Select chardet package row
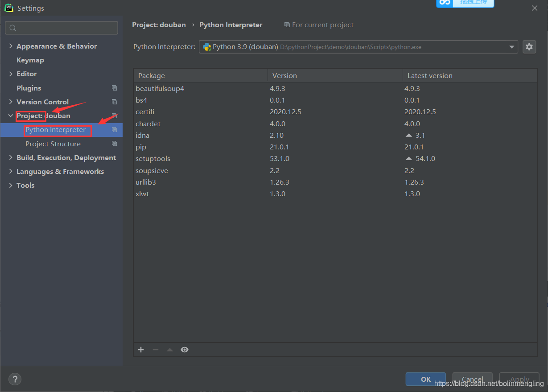Screen dimensions: 548x392 (335, 124)
